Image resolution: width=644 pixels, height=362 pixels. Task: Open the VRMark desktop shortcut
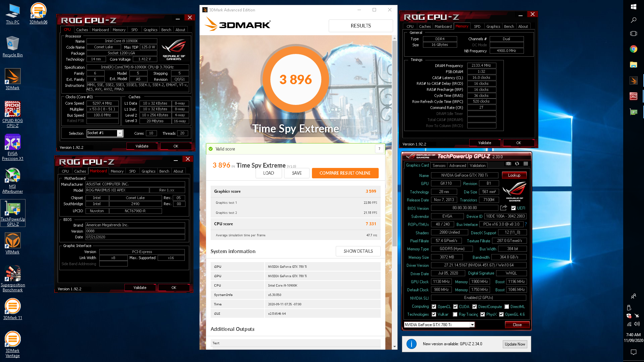[13, 243]
